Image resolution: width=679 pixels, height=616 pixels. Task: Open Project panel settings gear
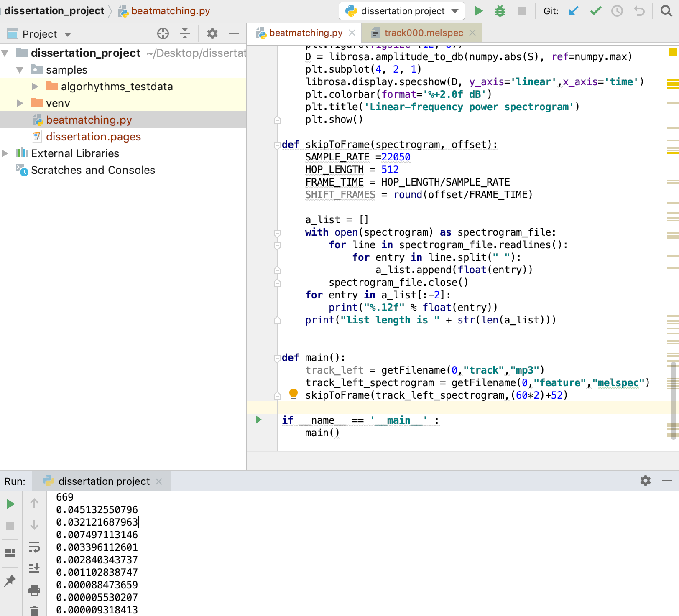[212, 33]
